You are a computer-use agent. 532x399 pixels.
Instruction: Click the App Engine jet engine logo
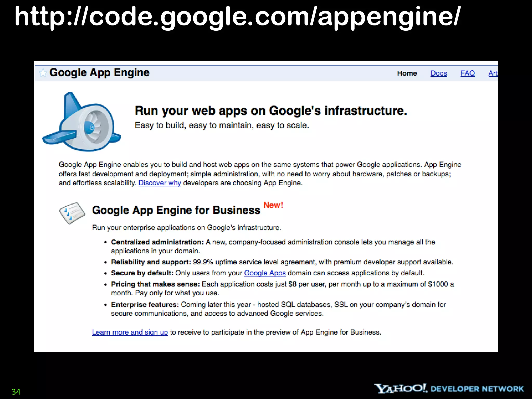point(82,122)
